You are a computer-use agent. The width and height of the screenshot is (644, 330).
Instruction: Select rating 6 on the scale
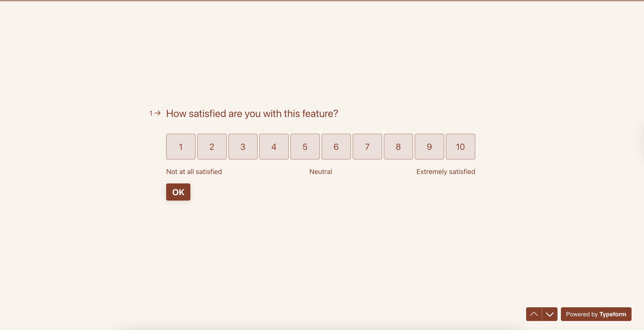pos(336,147)
